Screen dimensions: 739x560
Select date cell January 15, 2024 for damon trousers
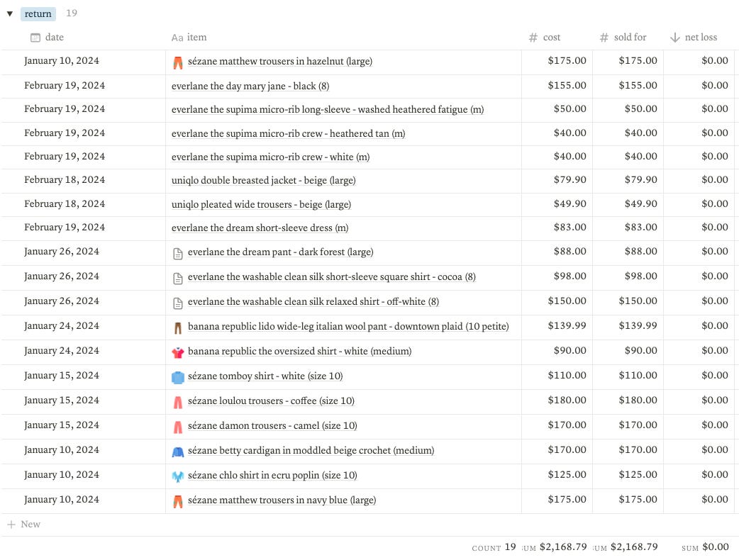pyautogui.click(x=84, y=426)
